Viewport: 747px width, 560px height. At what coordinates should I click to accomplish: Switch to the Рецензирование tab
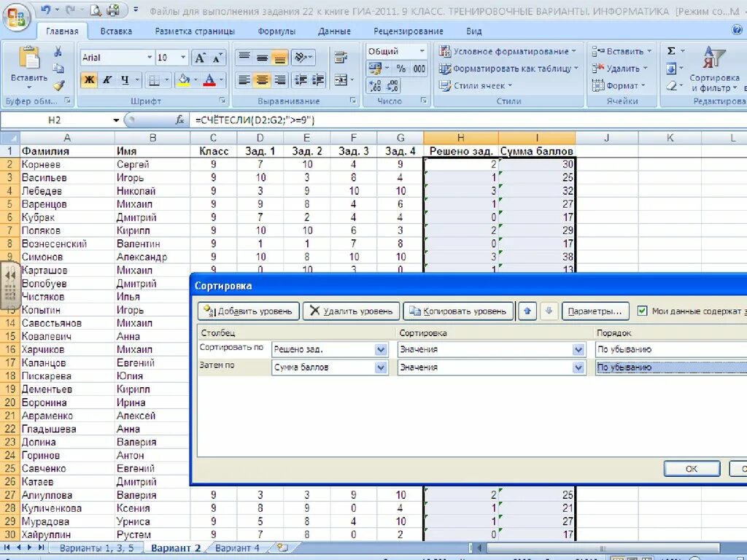coord(409,31)
